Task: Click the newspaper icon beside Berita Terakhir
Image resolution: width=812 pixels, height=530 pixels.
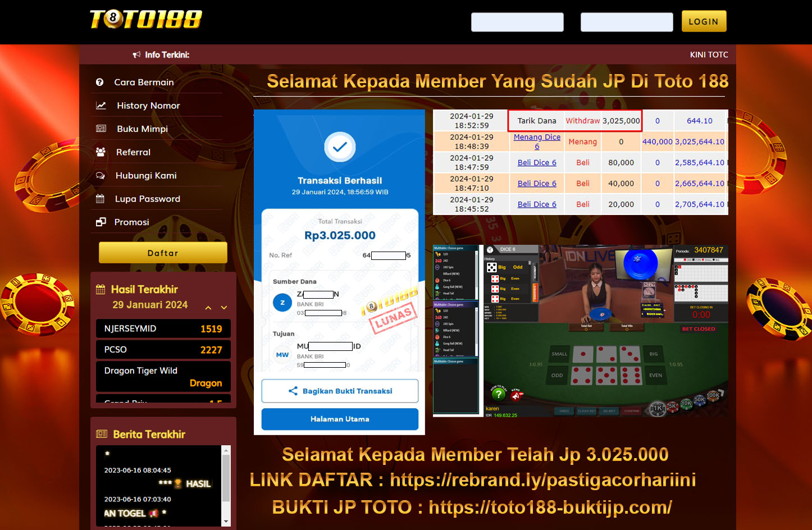Action: coord(102,434)
